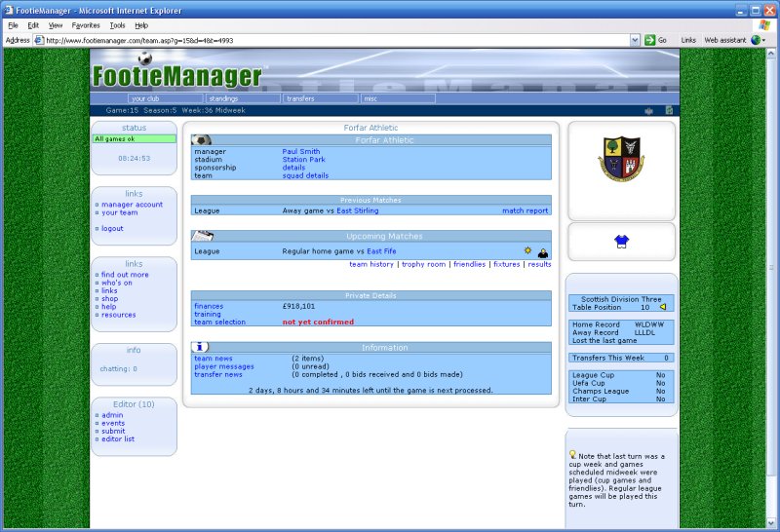Open the team history link
Image resolution: width=780 pixels, height=532 pixels.
tap(371, 264)
